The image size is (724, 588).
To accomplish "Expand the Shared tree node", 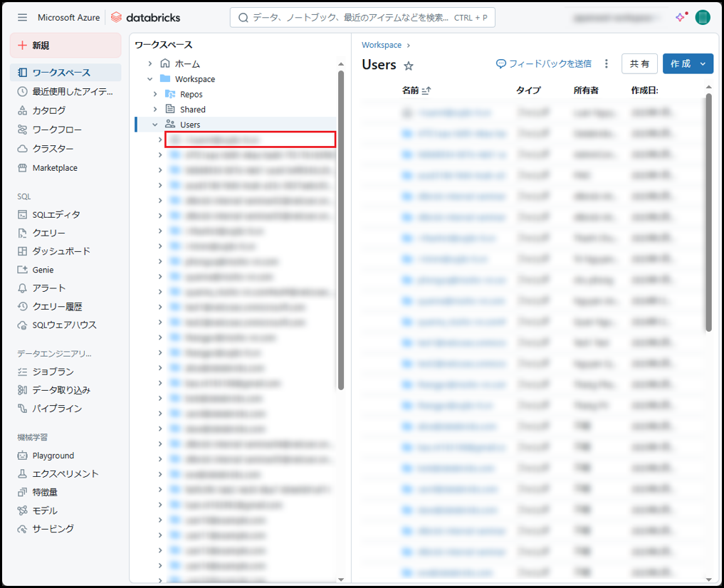I will coord(155,110).
